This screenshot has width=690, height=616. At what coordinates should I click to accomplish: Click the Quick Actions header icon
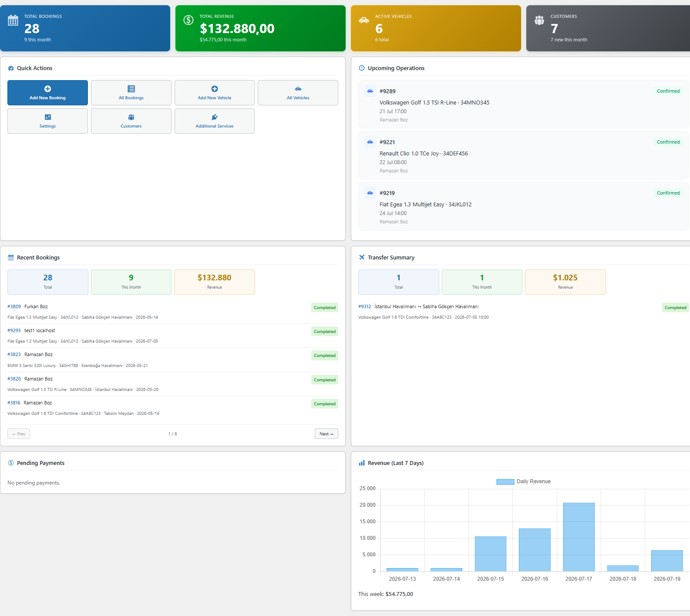point(11,68)
